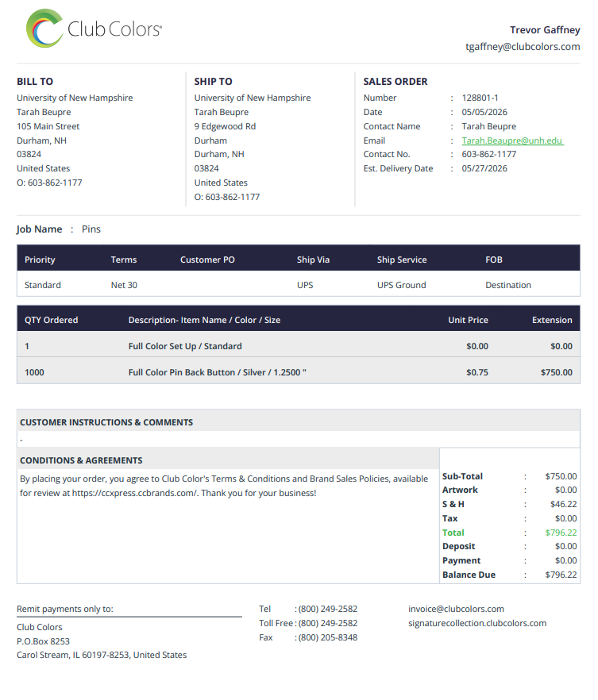Open the Tarah.Beaupre@unh.edu email link
Image resolution: width=598 pixels, height=700 pixels.
(x=512, y=140)
